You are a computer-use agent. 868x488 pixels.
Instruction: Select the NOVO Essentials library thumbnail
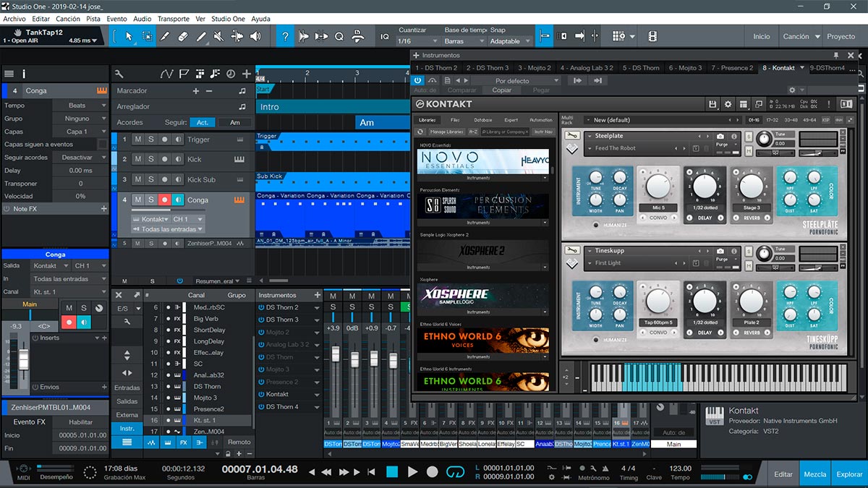pyautogui.click(x=483, y=160)
